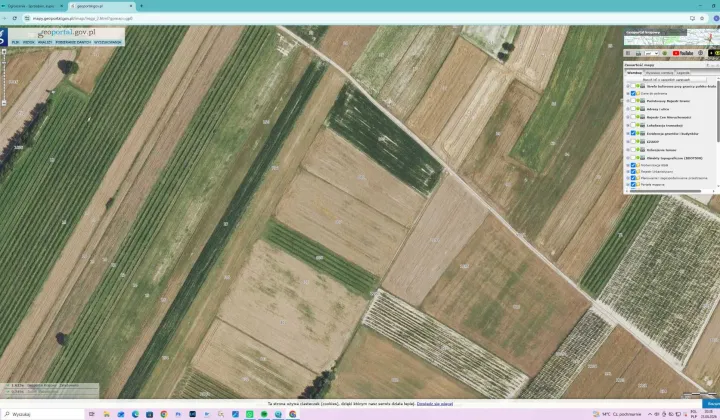Uncheck the Dane do pobrania checkbox

(633, 93)
